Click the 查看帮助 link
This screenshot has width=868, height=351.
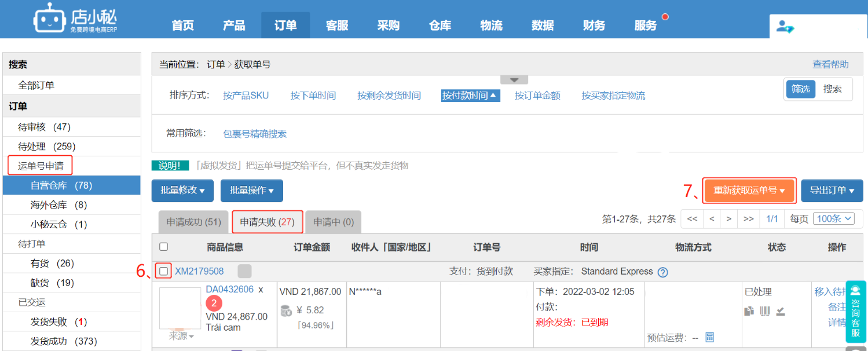coord(830,64)
